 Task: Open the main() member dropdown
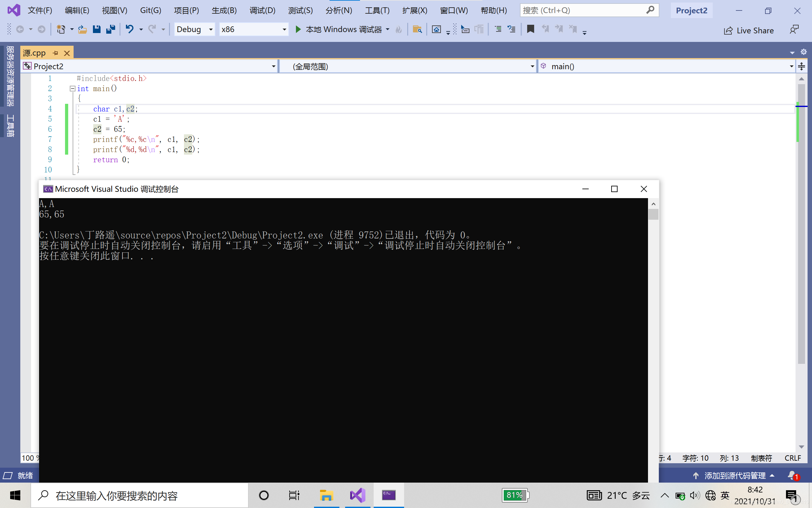(666, 67)
